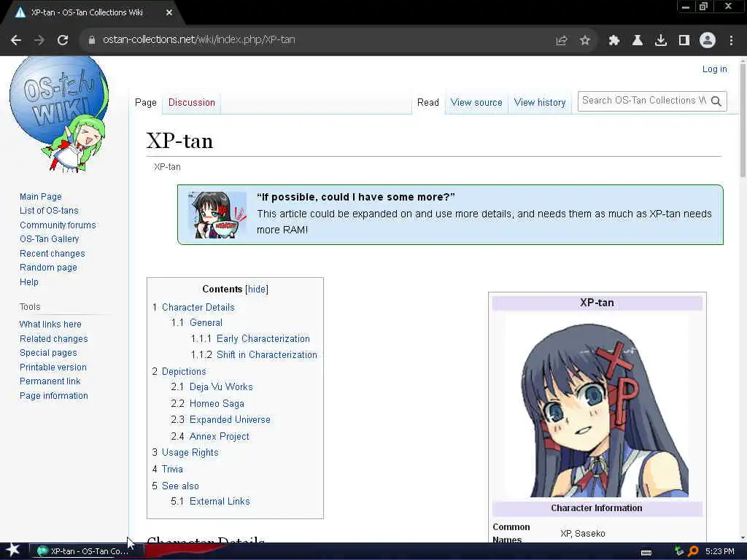The width and height of the screenshot is (747, 560).
Task: Click the orange magnifier tray icon
Action: tap(693, 551)
